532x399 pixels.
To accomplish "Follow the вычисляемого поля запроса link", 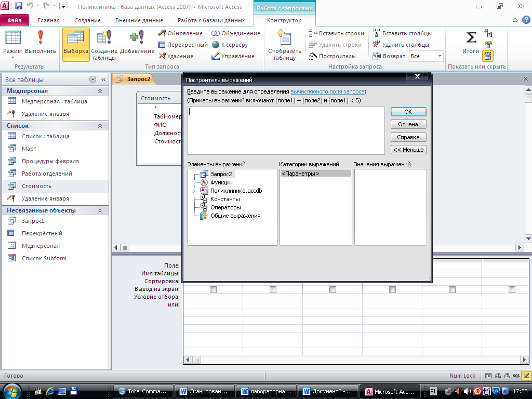I will coord(327,91).
